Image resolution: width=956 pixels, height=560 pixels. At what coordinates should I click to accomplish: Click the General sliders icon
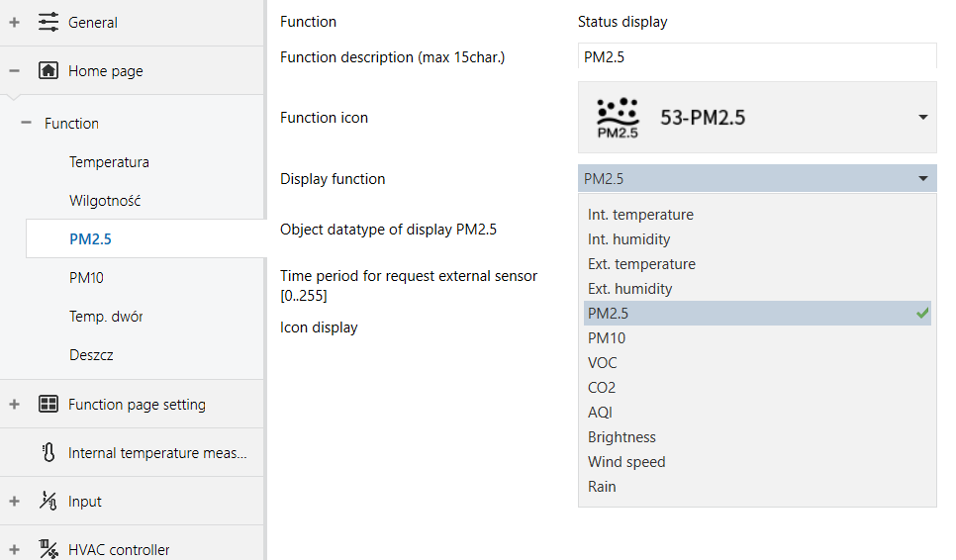tap(48, 22)
